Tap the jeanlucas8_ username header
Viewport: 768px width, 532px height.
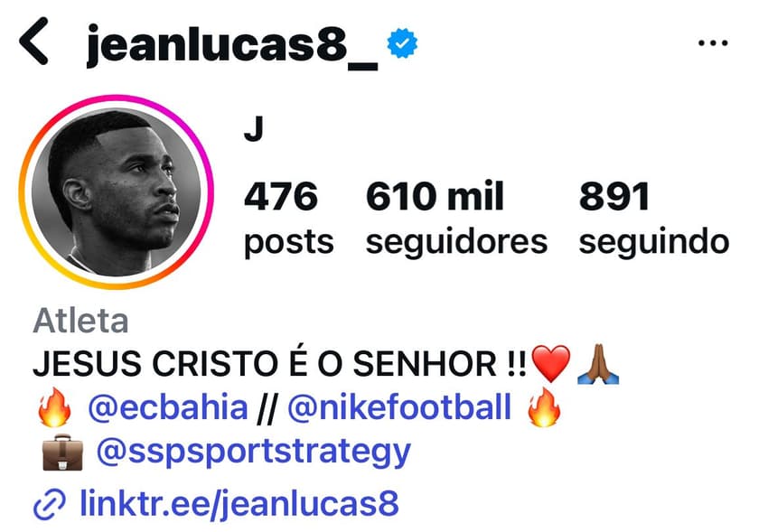point(232,44)
